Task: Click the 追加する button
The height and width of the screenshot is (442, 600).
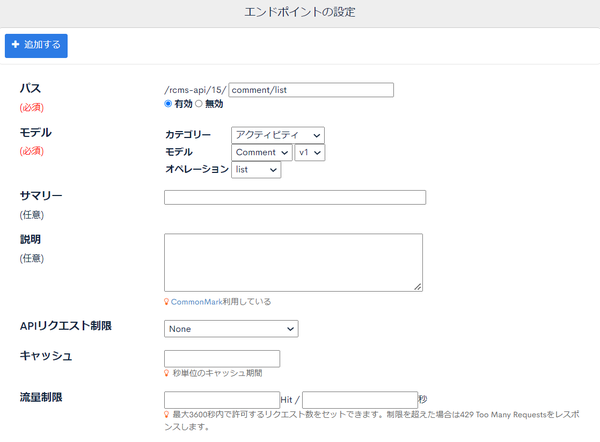Action: coord(36,46)
